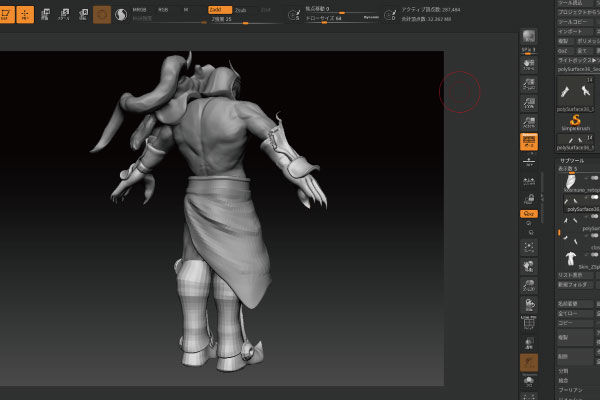Viewport: 600px width, 400px height.
Task: Click the Solo icon below Ghost
Action: point(529,382)
